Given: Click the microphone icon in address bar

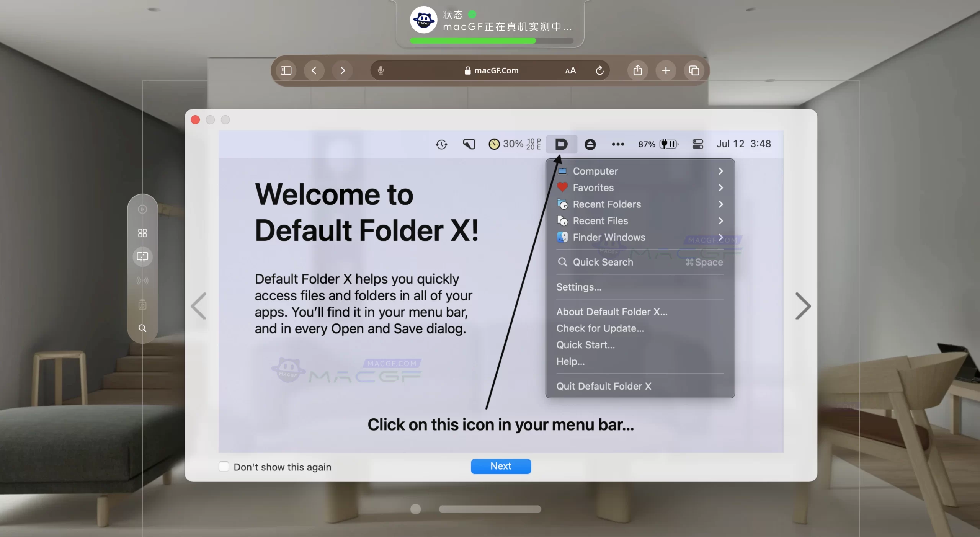Looking at the screenshot, I should (x=381, y=70).
